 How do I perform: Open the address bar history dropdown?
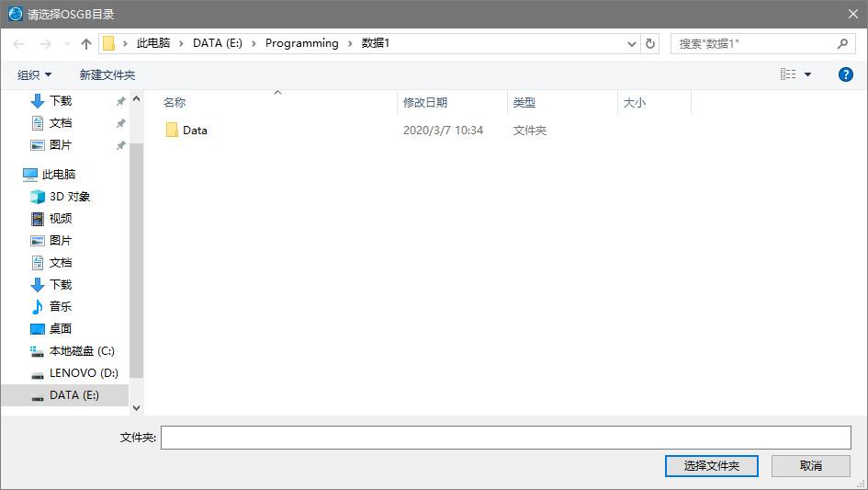click(x=632, y=44)
